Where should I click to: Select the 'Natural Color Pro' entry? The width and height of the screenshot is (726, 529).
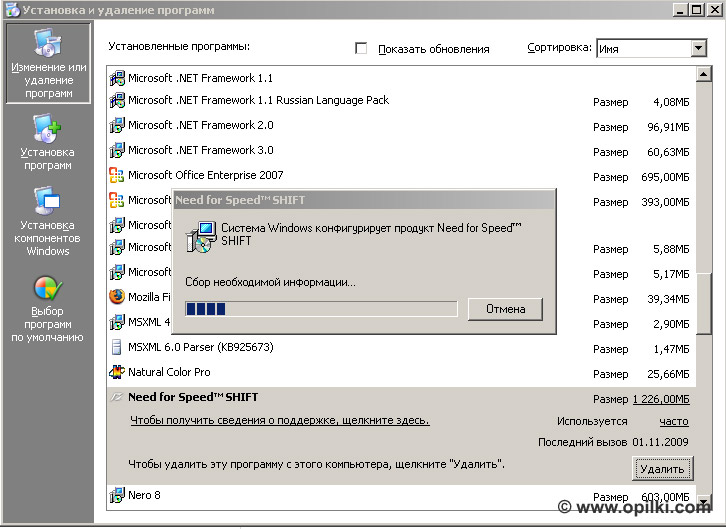169,372
